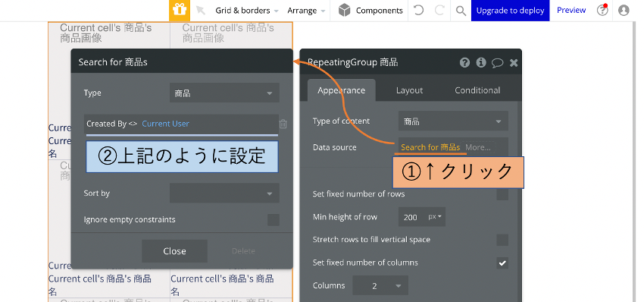
Task: Click the Type of content label
Action: coord(341,121)
